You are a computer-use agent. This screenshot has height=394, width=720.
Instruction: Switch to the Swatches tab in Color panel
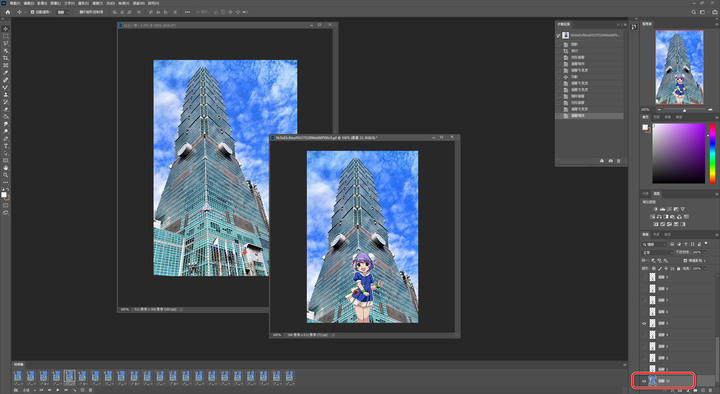point(657,117)
